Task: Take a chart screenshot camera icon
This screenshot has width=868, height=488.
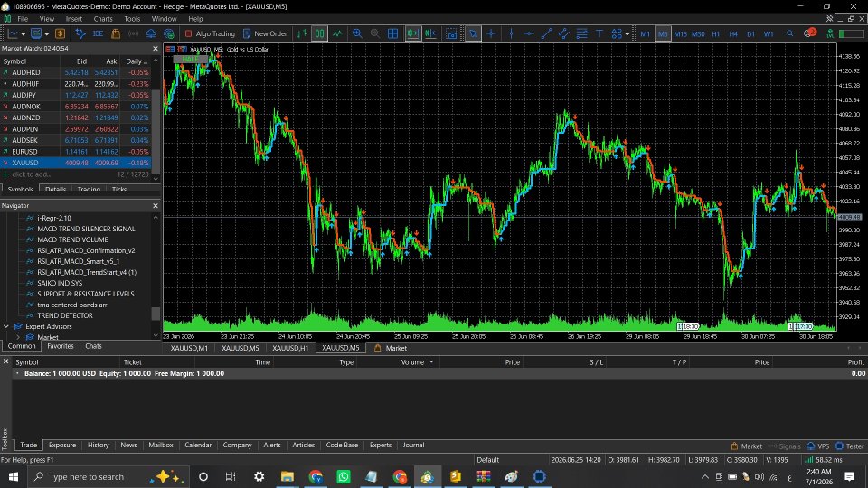Action: pos(452,33)
